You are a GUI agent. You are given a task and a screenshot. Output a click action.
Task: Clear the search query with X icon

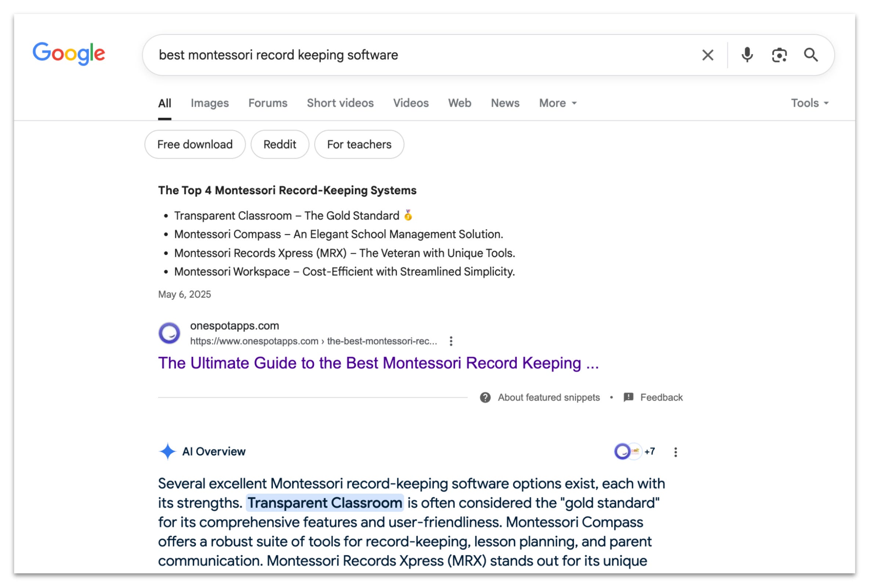[x=707, y=55]
